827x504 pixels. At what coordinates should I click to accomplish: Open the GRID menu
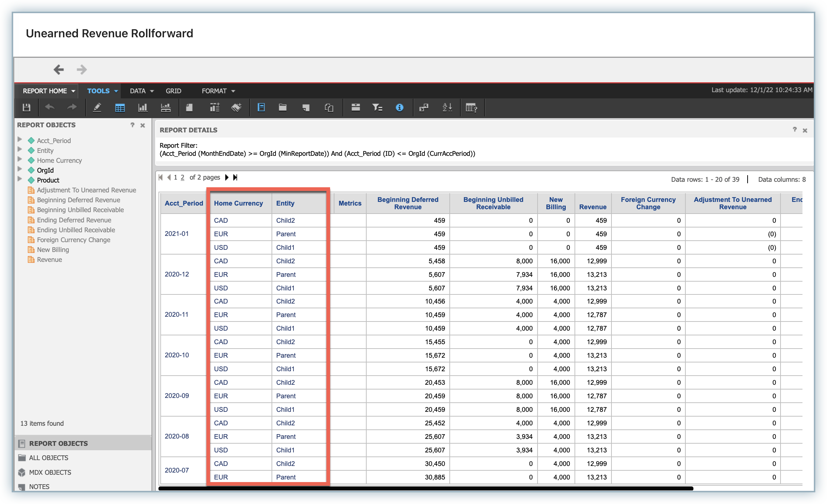click(173, 91)
